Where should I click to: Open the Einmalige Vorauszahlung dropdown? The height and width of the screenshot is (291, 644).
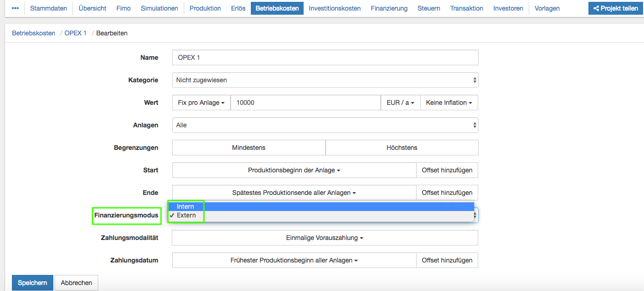pyautogui.click(x=324, y=238)
